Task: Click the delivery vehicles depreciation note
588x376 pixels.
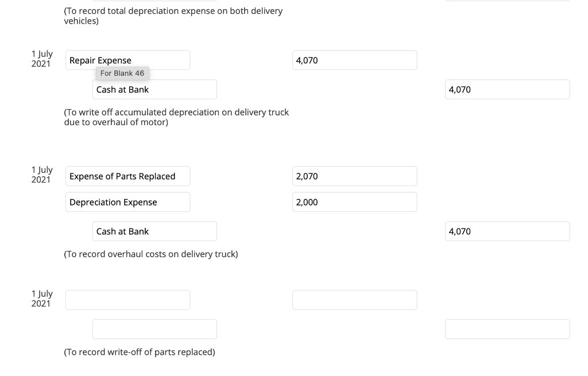Action: [173, 15]
